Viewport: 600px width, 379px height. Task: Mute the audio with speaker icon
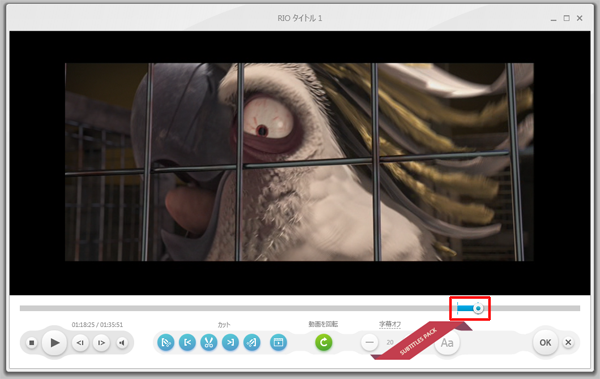pos(122,343)
